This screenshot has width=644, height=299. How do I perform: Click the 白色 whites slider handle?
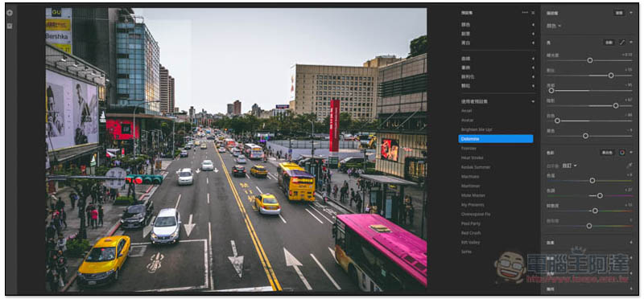point(557,121)
